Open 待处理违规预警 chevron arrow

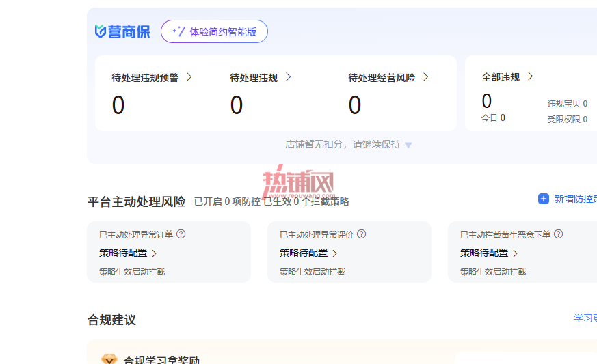pyautogui.click(x=189, y=77)
